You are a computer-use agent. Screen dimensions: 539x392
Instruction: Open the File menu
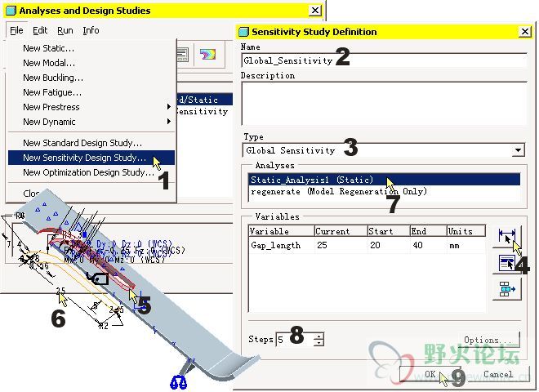[16, 30]
